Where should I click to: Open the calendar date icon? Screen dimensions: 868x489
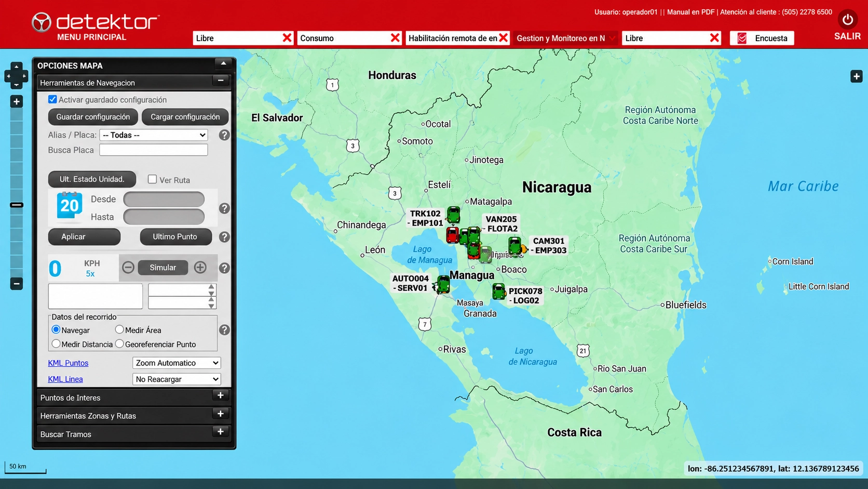tap(70, 205)
